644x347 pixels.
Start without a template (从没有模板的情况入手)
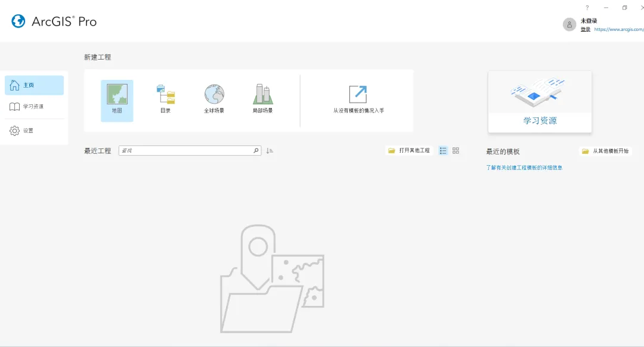coord(358,100)
